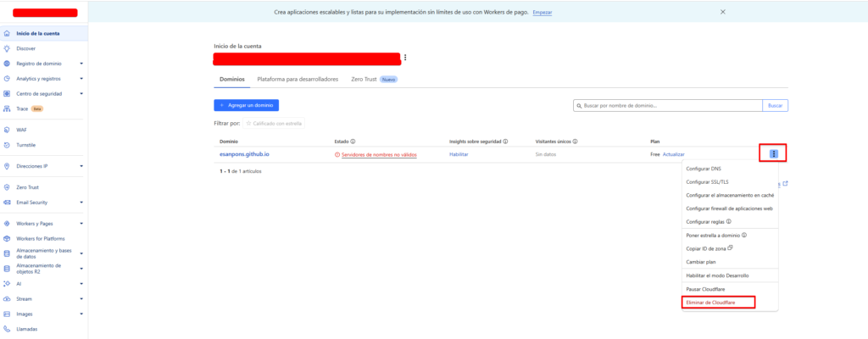Expand Almacenamiento y bases de datos arrow
Image resolution: width=868 pixels, height=339 pixels.
pyautogui.click(x=81, y=253)
